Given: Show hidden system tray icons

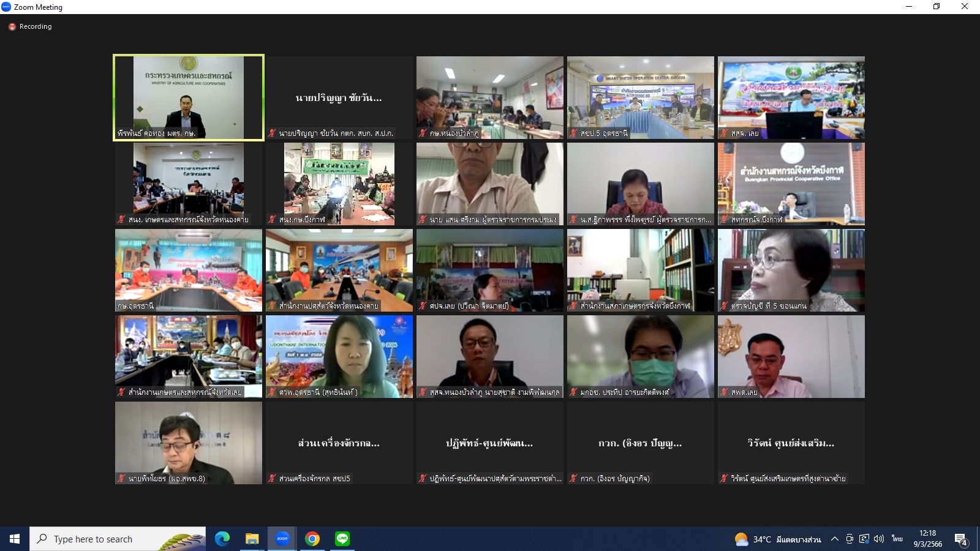Looking at the screenshot, I should (x=834, y=539).
